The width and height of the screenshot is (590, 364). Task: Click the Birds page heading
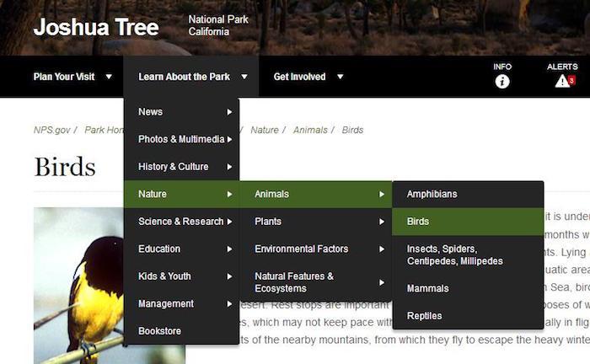click(x=65, y=167)
